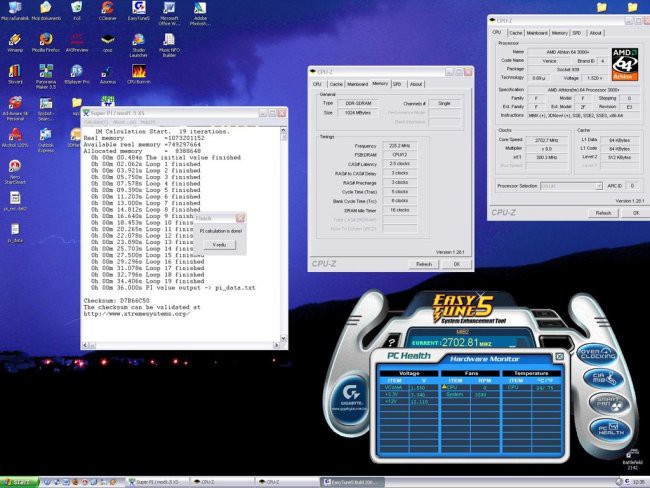Close the PC Health hardware monitor panel
Image resolution: width=650 pixels, height=488 pixels.
pos(559,356)
